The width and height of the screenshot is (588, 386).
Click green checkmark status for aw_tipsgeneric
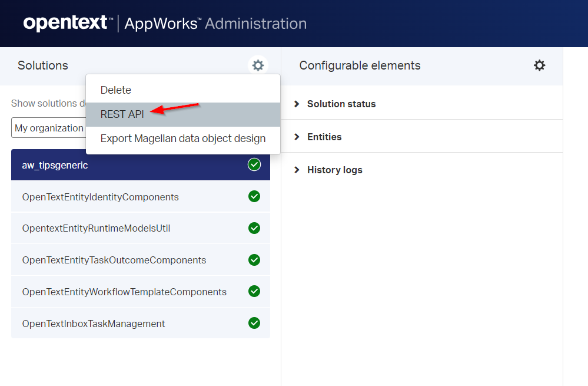254,165
